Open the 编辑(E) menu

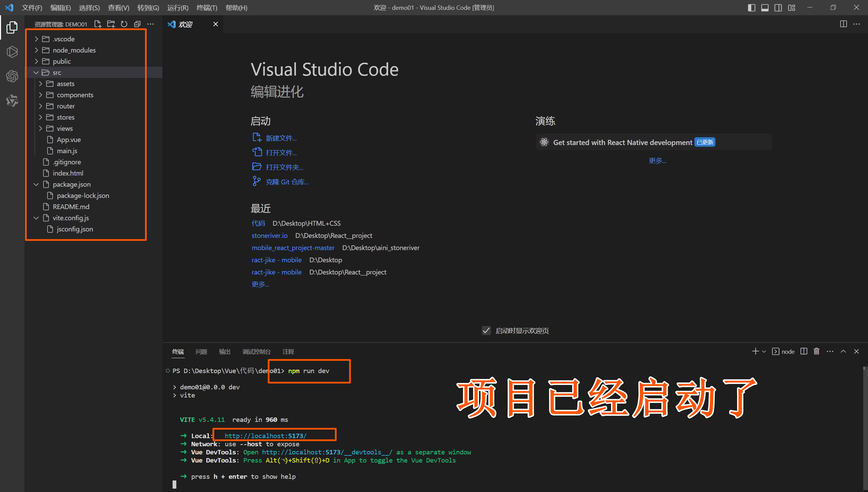[x=61, y=7]
